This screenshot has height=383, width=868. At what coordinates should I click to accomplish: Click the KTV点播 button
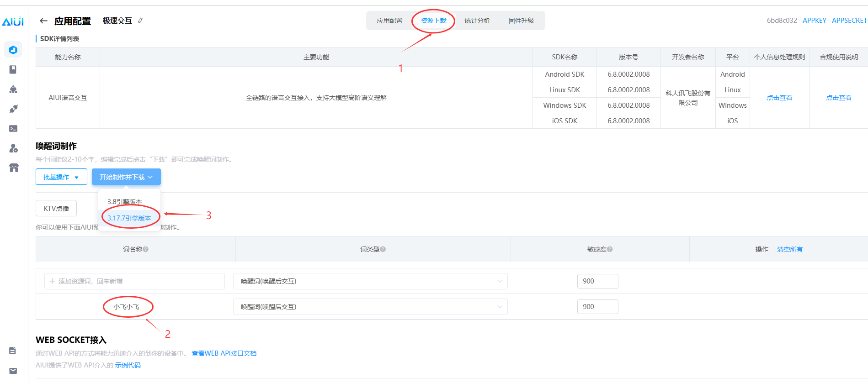[x=56, y=209]
